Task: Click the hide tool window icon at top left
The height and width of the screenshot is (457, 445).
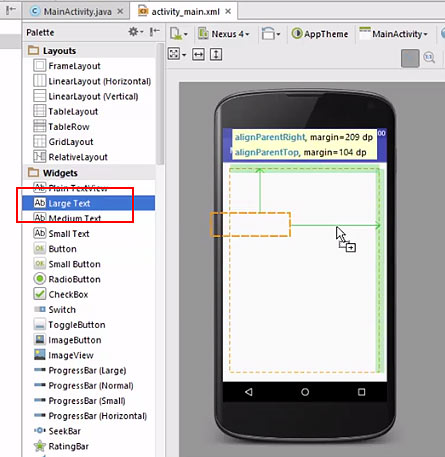Action: [11, 9]
